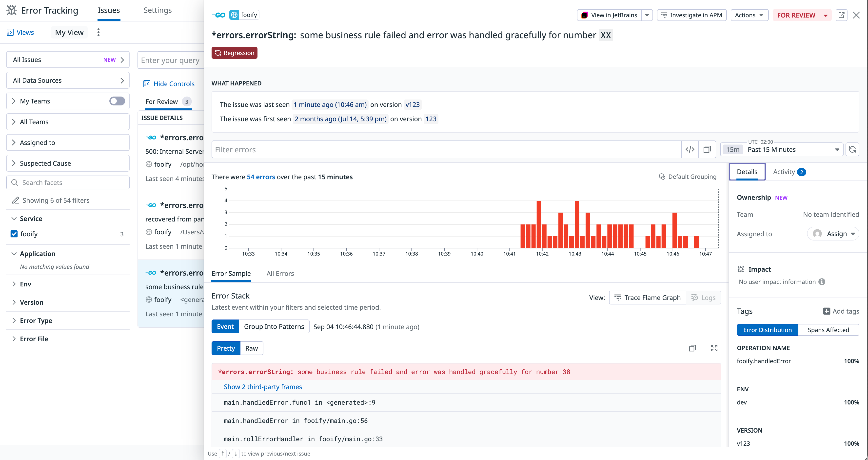Refresh data using the refresh icon

click(x=853, y=149)
